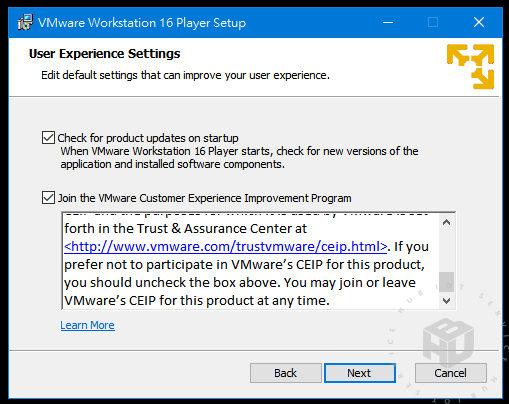Click the Check for product updates label text
The height and width of the screenshot is (404, 509).
click(x=148, y=138)
